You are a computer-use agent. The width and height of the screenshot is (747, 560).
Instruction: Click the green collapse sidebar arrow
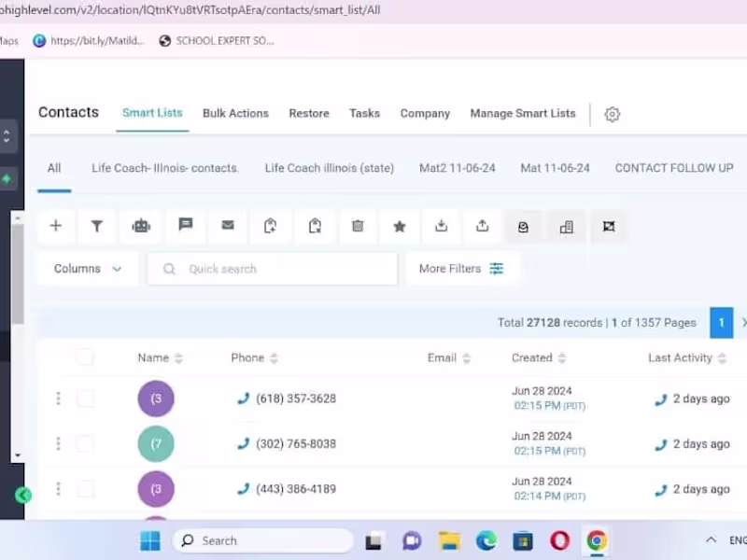pos(22,496)
